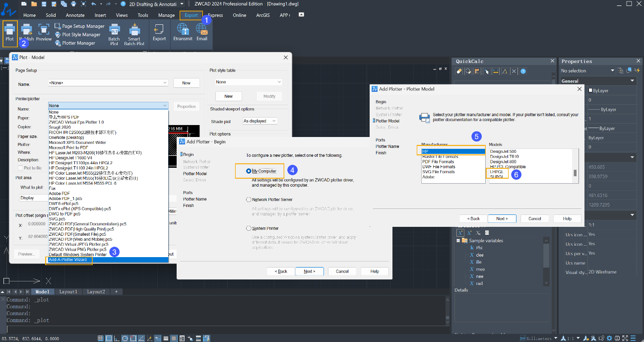
Task: Click the QuickCalc Get Coordinates cursor icon
Action: (x=487, y=71)
